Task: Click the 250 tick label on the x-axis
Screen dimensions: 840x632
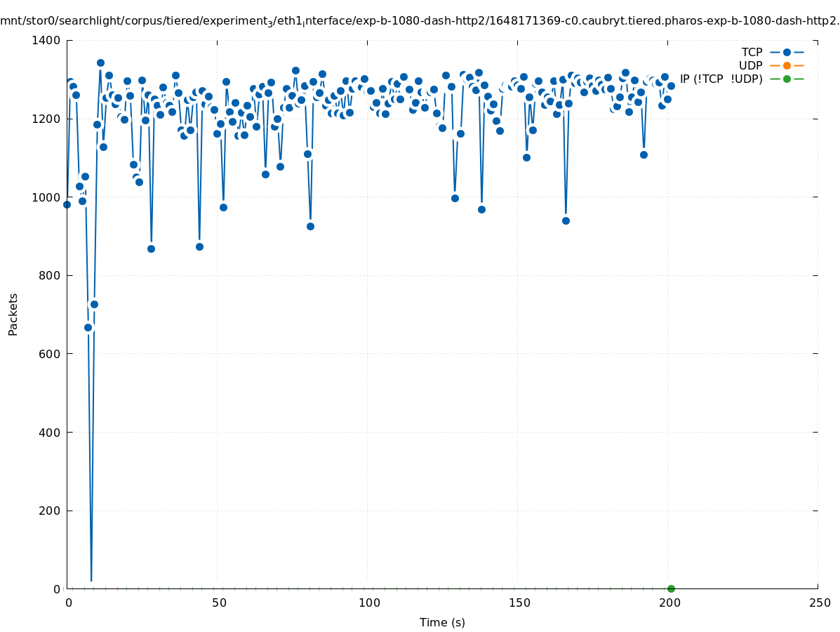Action: pos(819,603)
